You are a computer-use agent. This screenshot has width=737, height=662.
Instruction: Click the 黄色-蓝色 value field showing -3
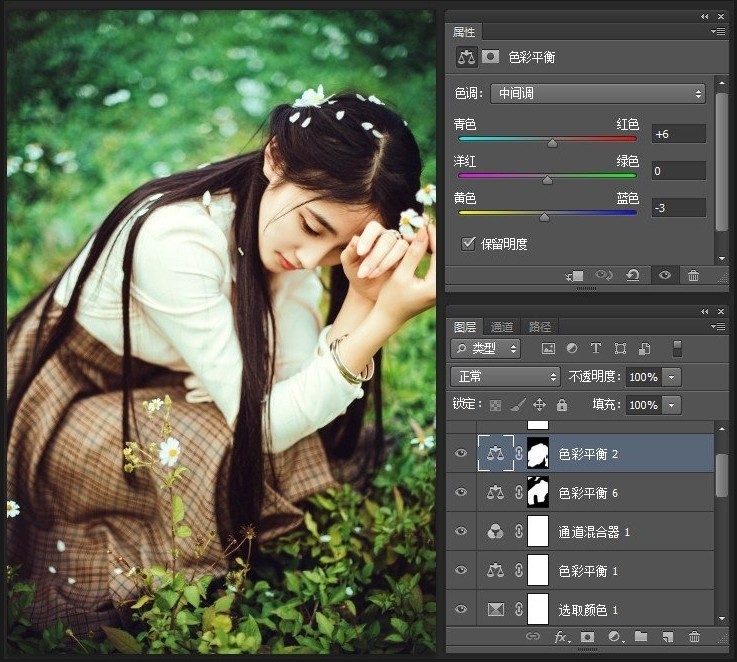[678, 208]
